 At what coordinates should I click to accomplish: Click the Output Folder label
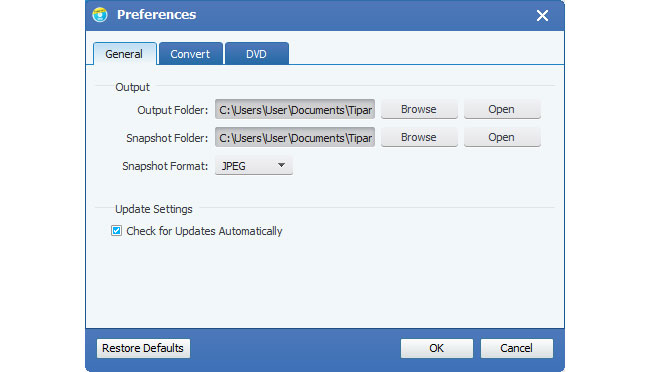(x=173, y=110)
